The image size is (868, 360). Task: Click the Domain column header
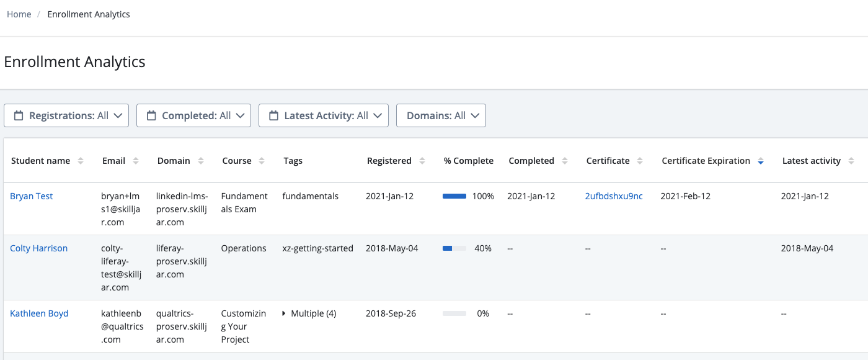pos(174,161)
